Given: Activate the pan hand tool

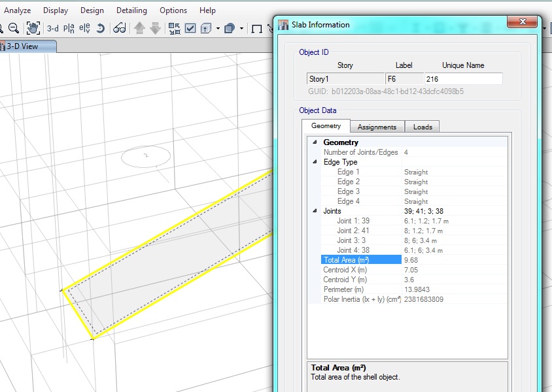Looking at the screenshot, I should pos(33,28).
